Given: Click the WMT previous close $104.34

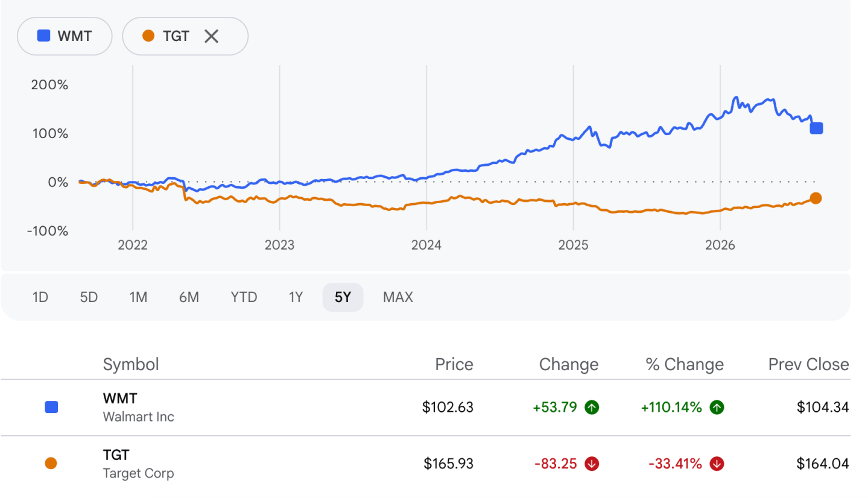Looking at the screenshot, I should pyautogui.click(x=823, y=408).
